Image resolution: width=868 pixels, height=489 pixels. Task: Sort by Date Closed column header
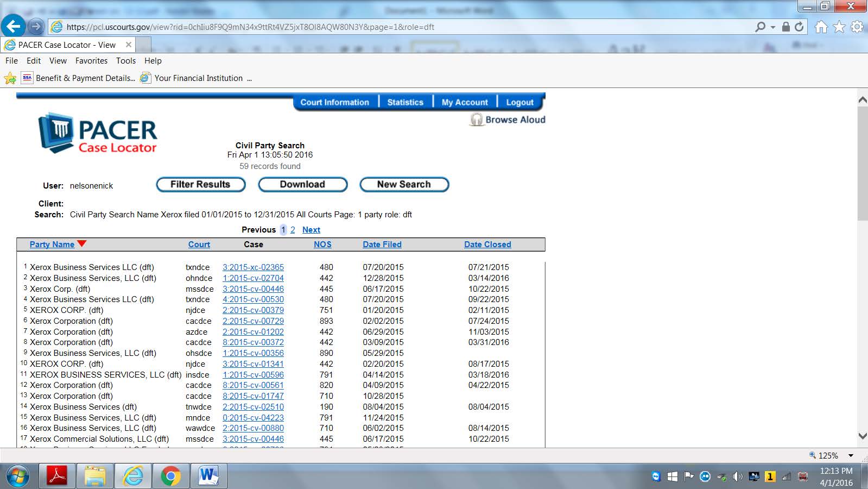click(487, 244)
